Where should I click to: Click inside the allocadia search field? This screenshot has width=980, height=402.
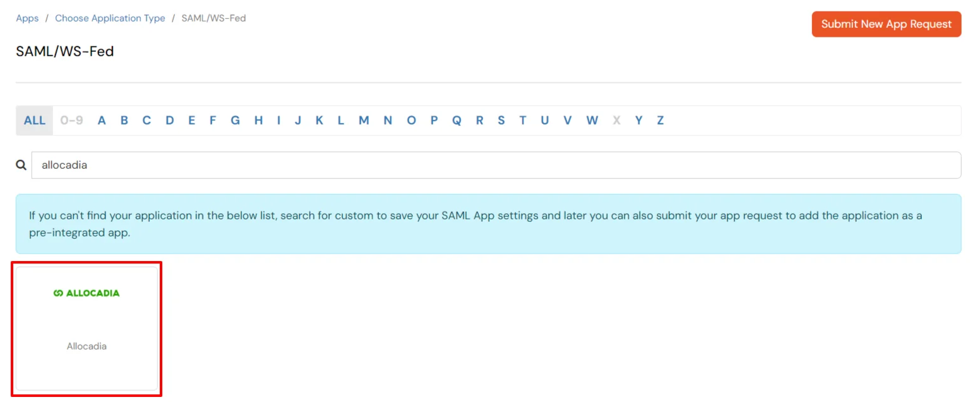click(x=253, y=164)
